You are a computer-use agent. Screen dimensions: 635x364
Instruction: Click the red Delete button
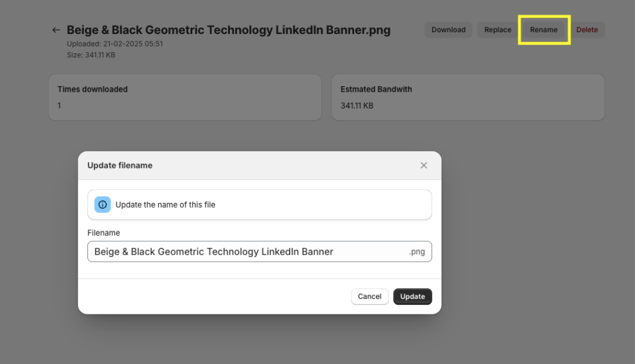(x=587, y=30)
